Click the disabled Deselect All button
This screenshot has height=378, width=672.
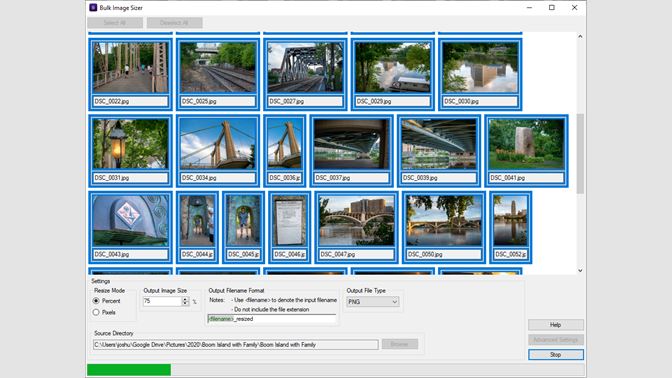point(174,23)
